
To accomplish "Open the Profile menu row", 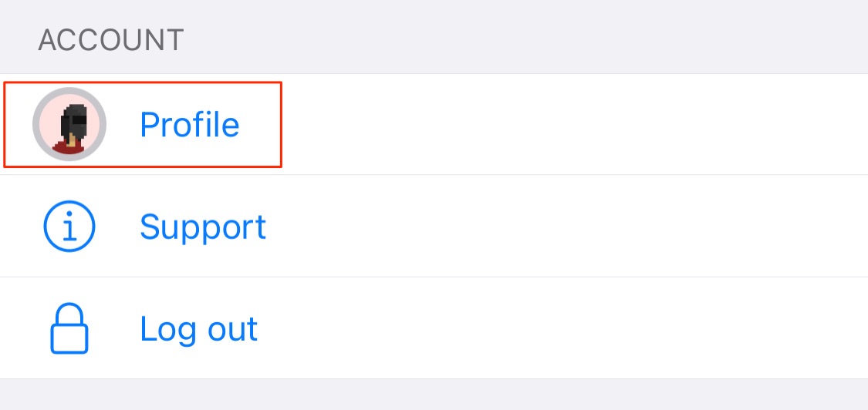I will 434,124.
